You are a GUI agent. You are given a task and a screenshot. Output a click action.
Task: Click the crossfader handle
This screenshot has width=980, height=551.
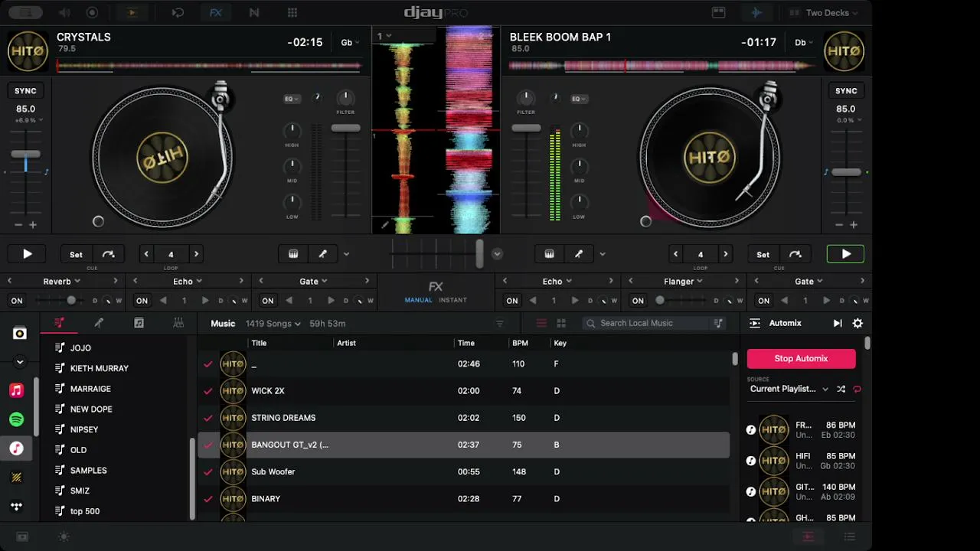coord(479,253)
